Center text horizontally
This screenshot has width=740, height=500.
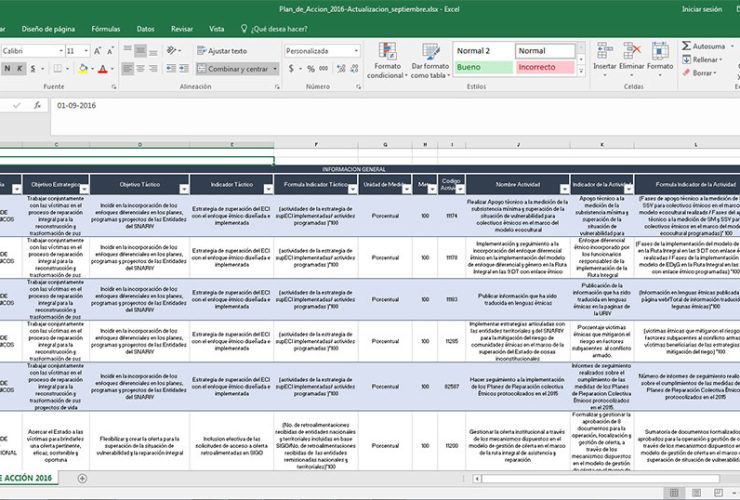pos(141,69)
